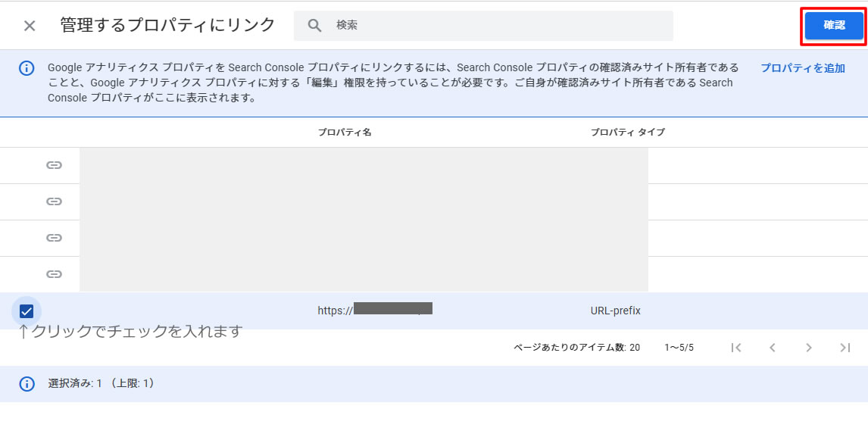
Task: Uncheck the URL-prefix property checkbox
Action: [26, 311]
